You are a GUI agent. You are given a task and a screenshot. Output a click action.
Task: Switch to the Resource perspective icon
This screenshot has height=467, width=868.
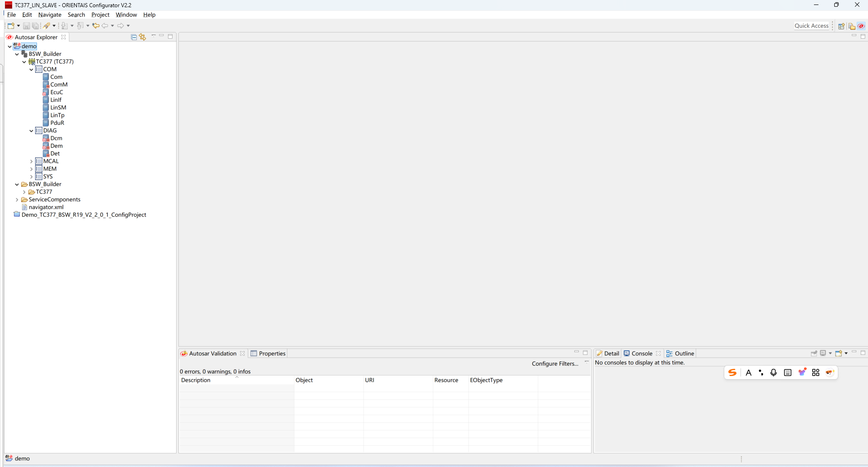851,26
